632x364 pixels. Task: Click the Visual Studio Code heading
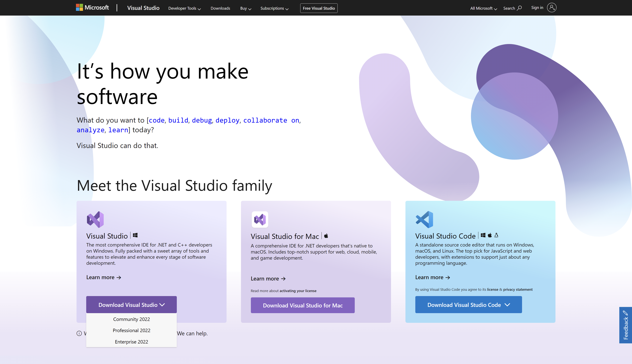click(x=445, y=236)
